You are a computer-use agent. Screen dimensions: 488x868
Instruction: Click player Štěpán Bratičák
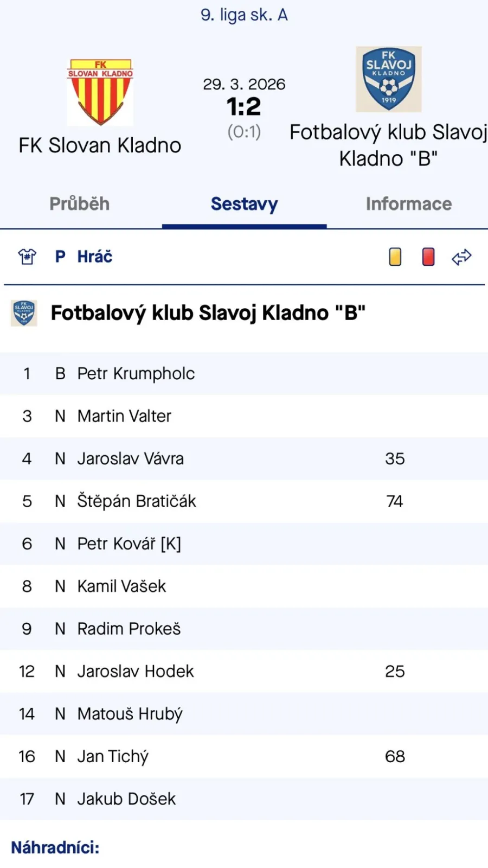[x=137, y=501]
